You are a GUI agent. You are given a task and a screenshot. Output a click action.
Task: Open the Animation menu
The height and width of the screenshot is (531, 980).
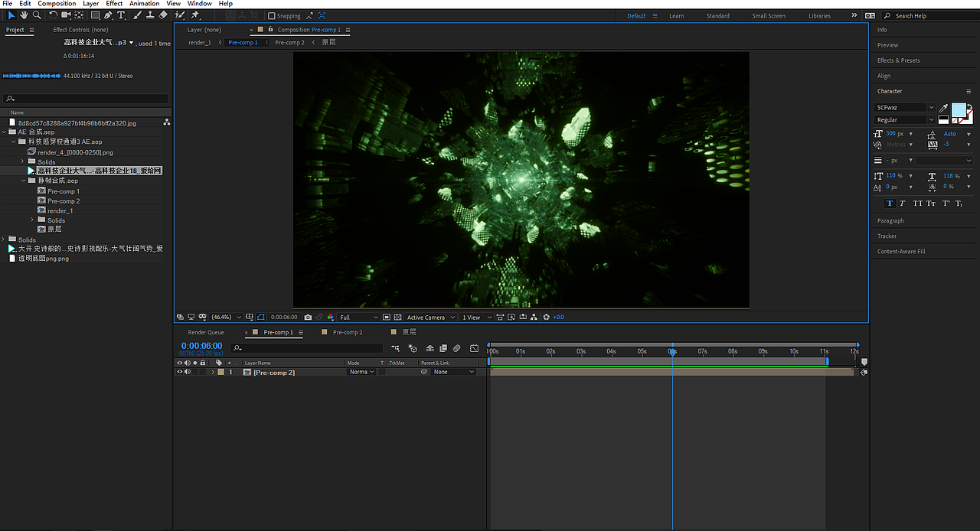(145, 4)
